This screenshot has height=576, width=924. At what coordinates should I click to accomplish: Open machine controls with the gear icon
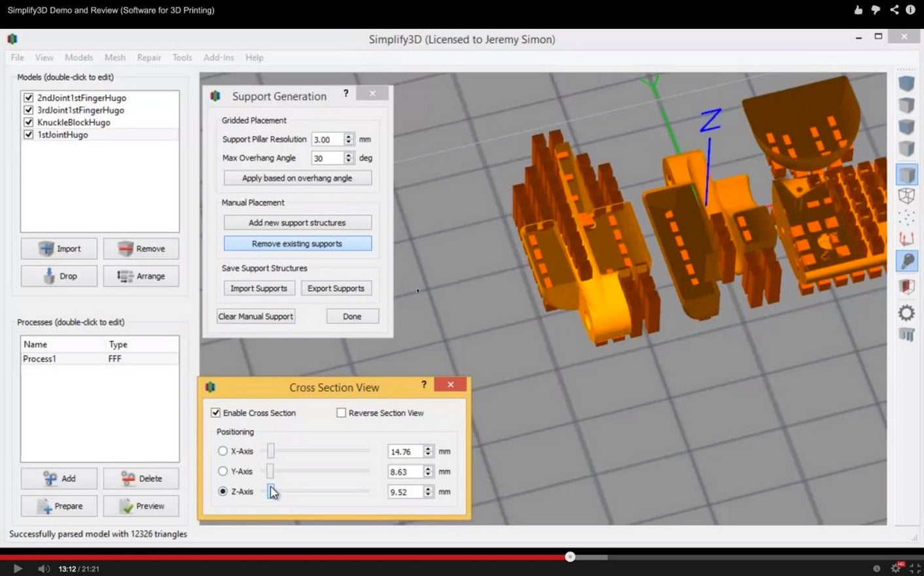(x=907, y=312)
